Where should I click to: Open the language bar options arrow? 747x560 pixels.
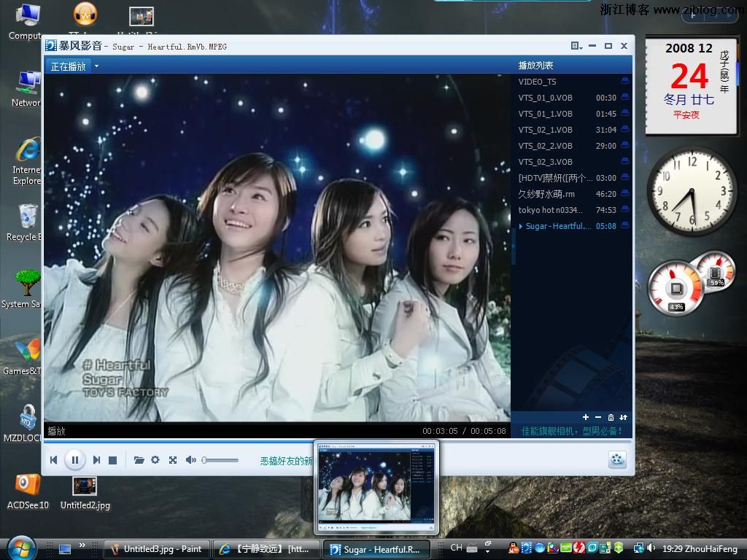point(488,551)
